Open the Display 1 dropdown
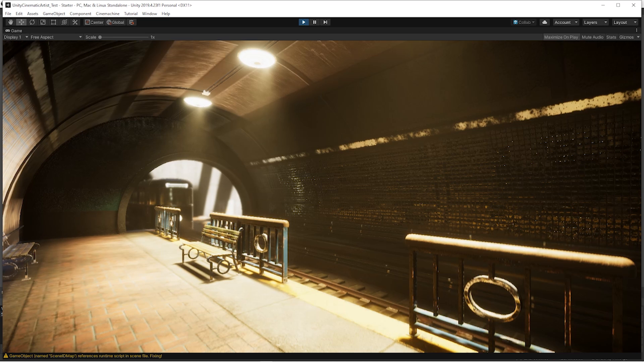Image resolution: width=644 pixels, height=362 pixels. (15, 37)
